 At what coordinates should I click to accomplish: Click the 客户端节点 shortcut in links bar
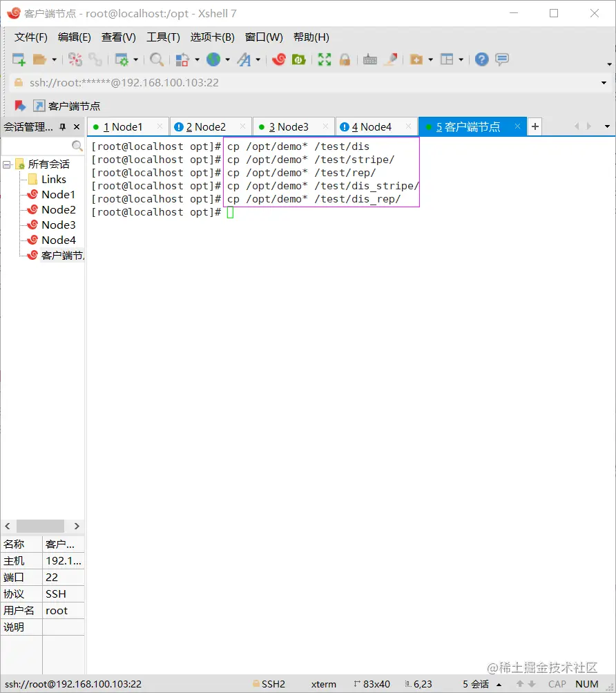(x=67, y=106)
